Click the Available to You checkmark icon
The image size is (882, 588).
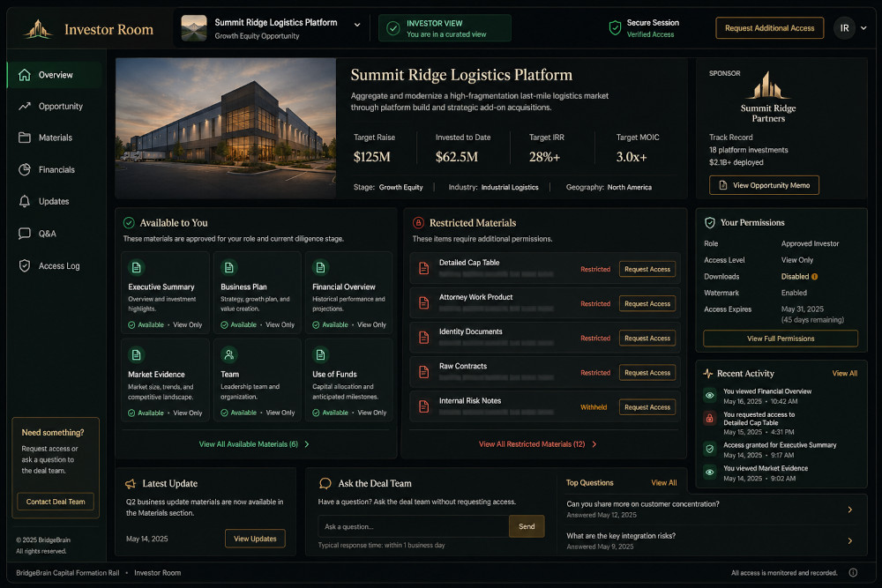point(129,223)
